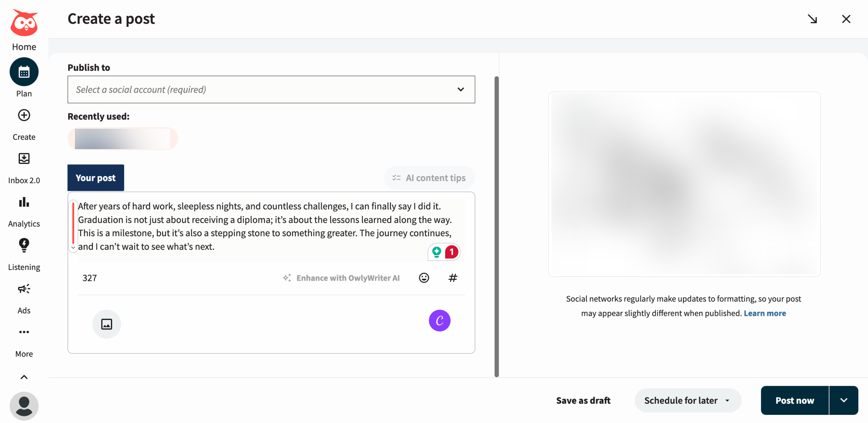The height and width of the screenshot is (423, 868).
Task: Follow the Learn more link
Action: point(765,313)
